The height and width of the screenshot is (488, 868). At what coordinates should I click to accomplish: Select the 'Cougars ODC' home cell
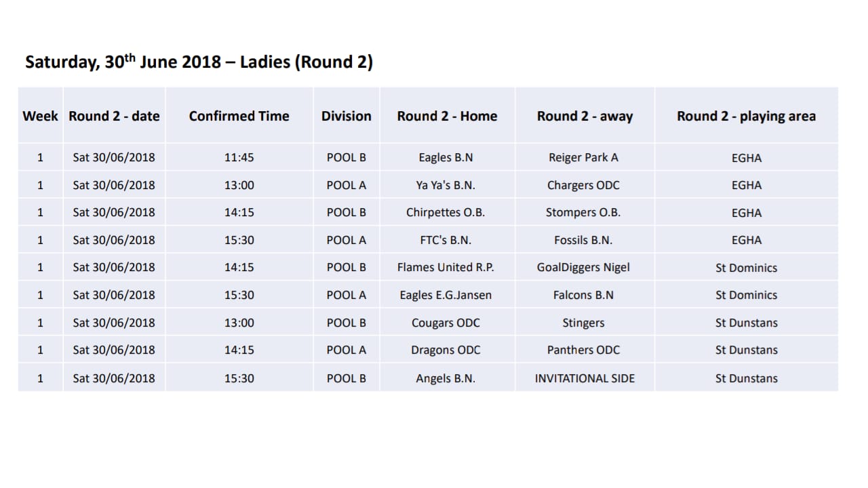click(446, 323)
